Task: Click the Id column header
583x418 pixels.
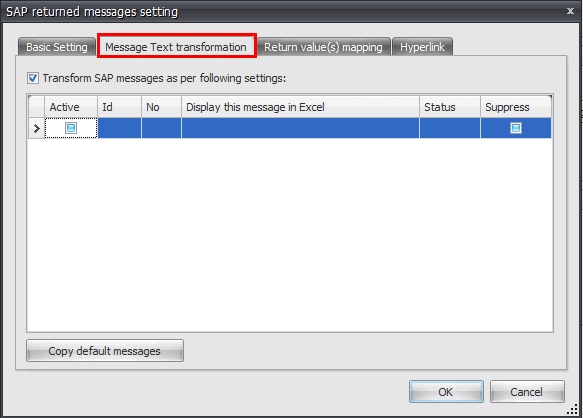Action: (x=119, y=107)
